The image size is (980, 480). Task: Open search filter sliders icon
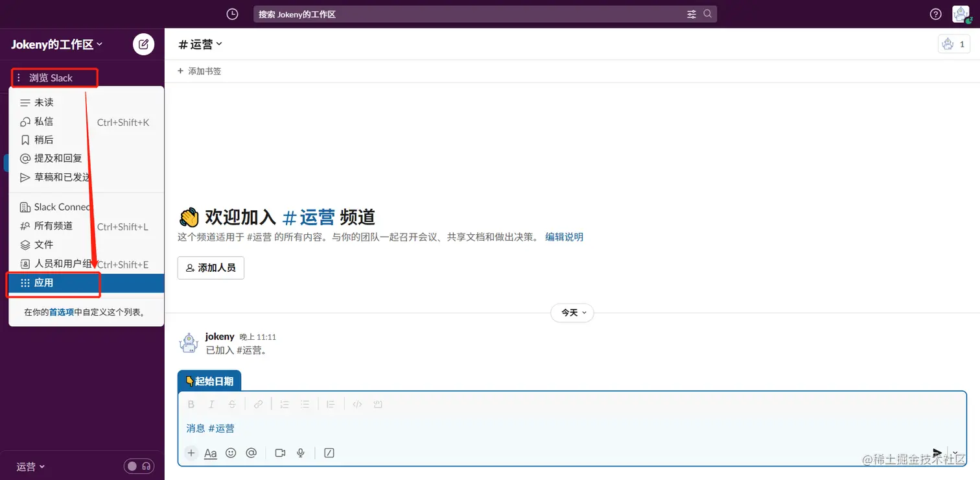pyautogui.click(x=692, y=14)
